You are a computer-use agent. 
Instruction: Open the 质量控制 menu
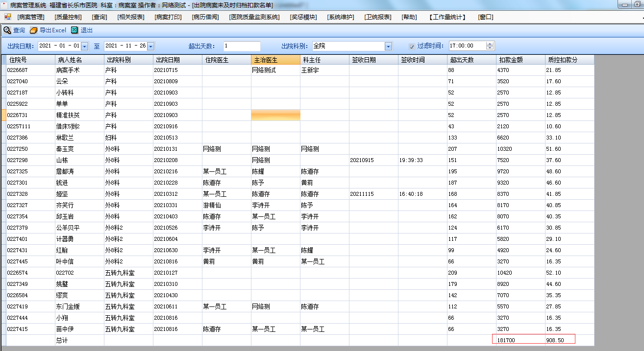point(68,17)
